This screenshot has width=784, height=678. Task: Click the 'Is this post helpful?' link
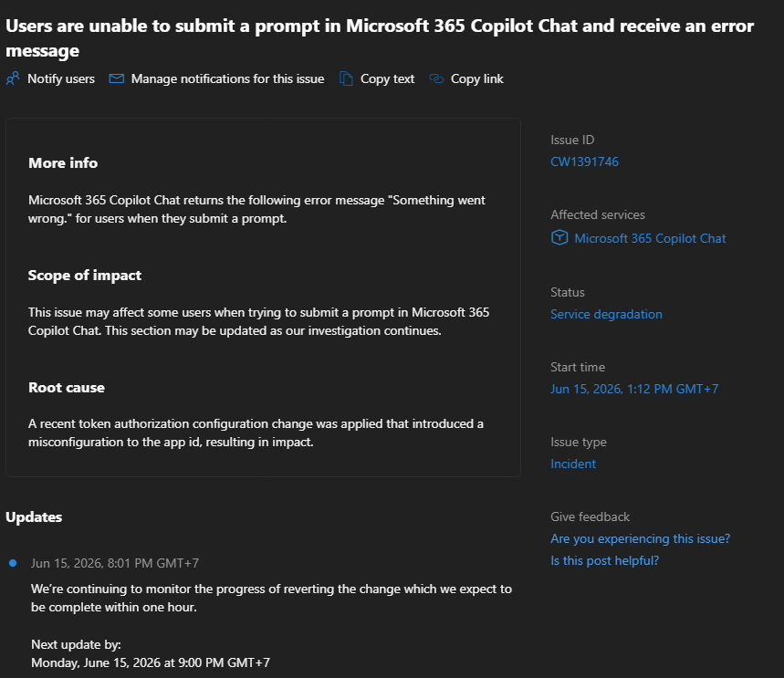tap(604, 560)
